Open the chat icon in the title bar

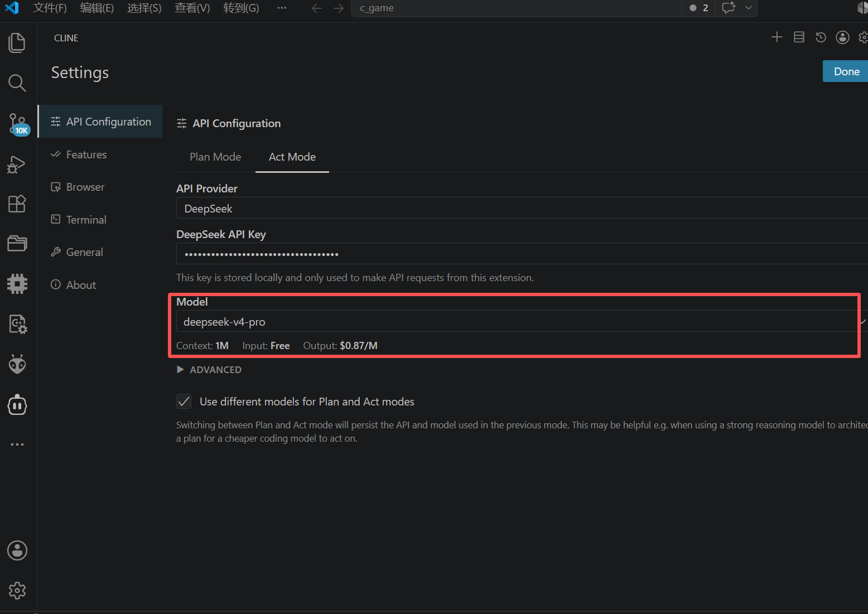(x=729, y=8)
